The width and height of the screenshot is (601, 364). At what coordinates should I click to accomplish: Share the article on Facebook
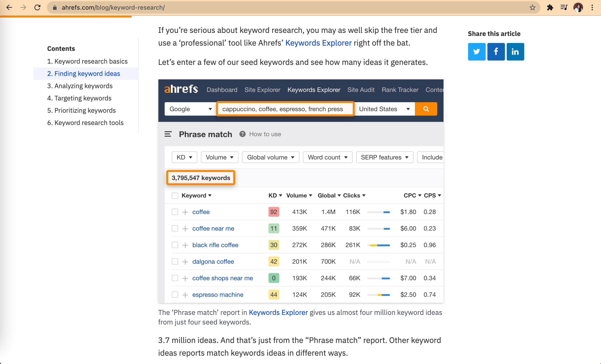click(x=496, y=52)
